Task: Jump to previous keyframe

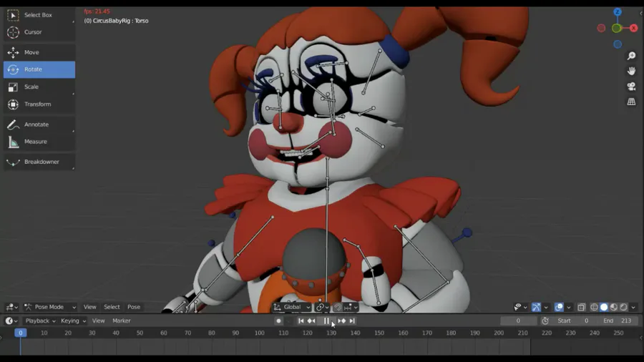Action: coord(311,321)
